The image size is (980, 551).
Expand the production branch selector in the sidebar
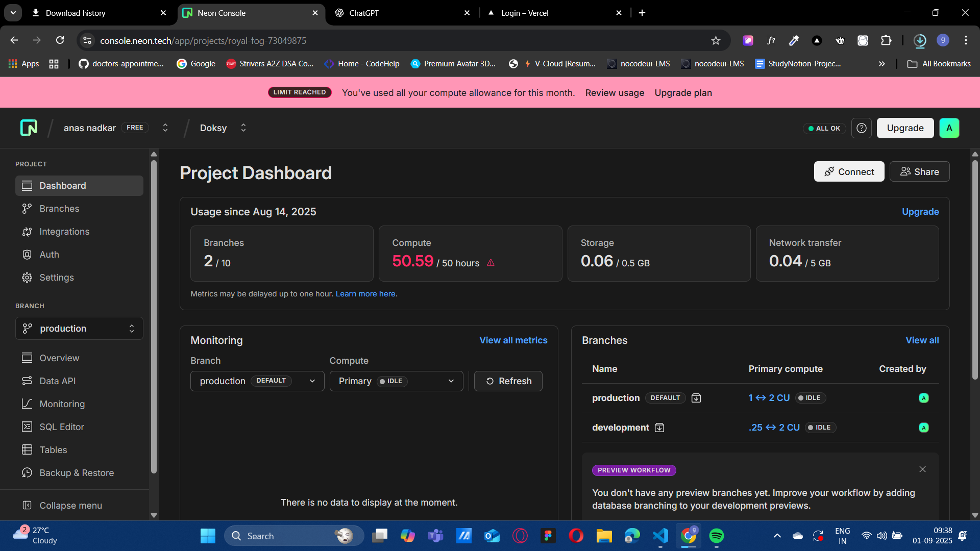point(79,329)
